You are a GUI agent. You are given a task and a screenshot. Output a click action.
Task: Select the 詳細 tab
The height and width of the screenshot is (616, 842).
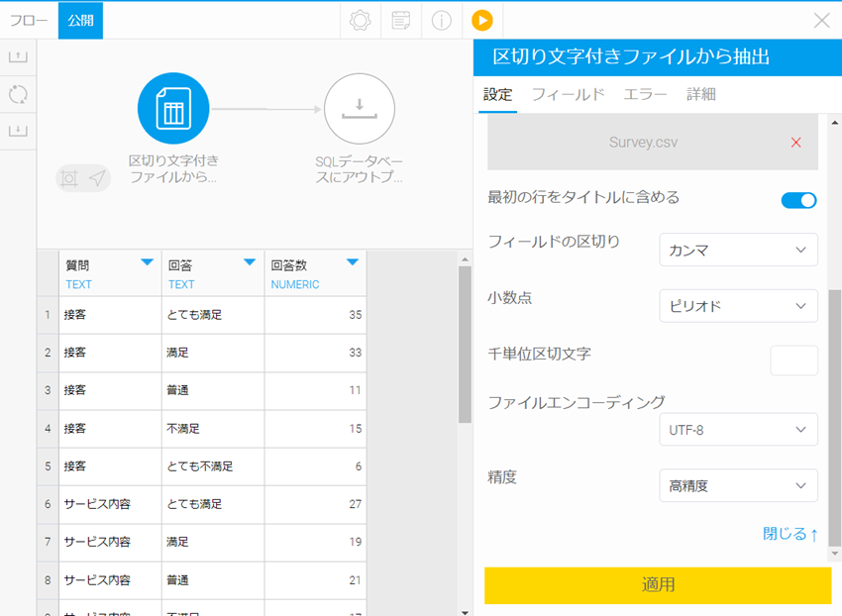click(700, 94)
